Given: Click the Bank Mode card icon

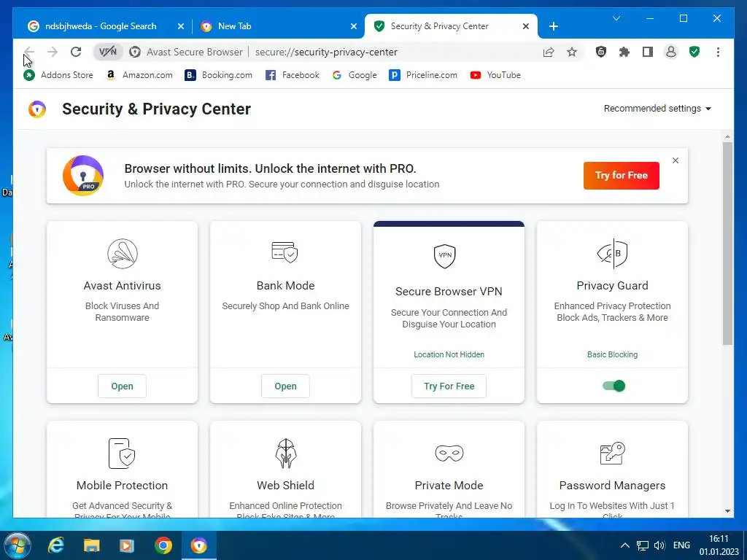Looking at the screenshot, I should [x=285, y=252].
